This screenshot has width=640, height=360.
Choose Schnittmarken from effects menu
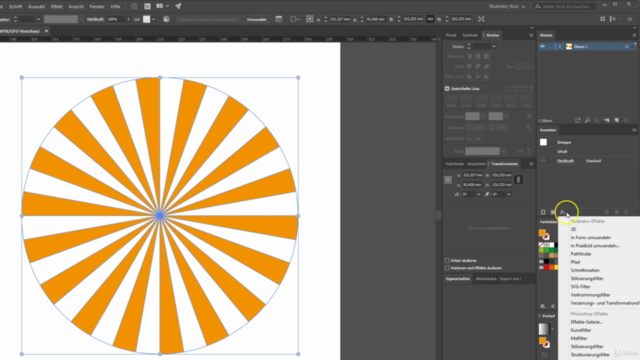pyautogui.click(x=585, y=270)
